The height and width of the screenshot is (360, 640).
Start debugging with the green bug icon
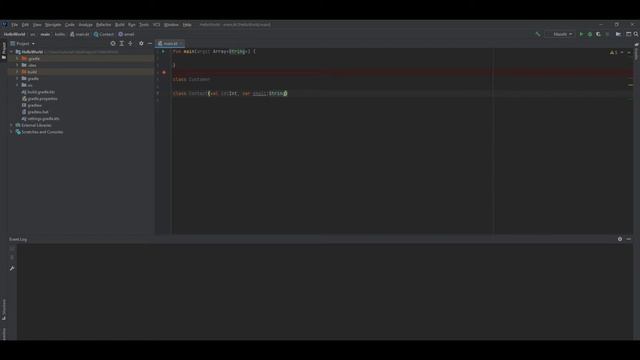(x=590, y=34)
